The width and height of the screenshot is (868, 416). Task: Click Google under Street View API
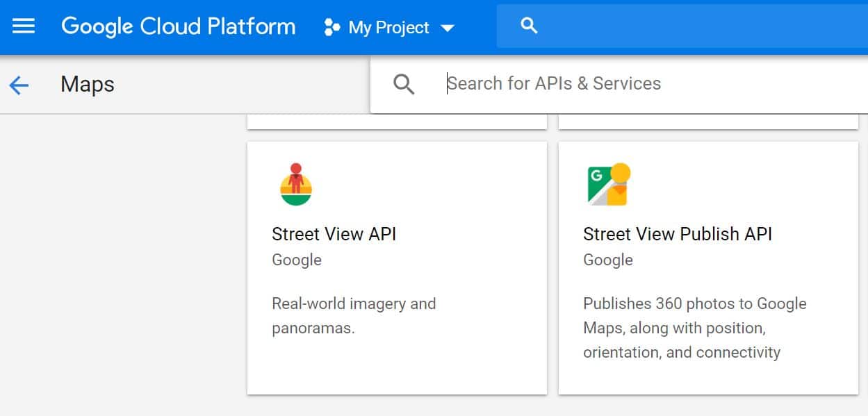coord(297,260)
